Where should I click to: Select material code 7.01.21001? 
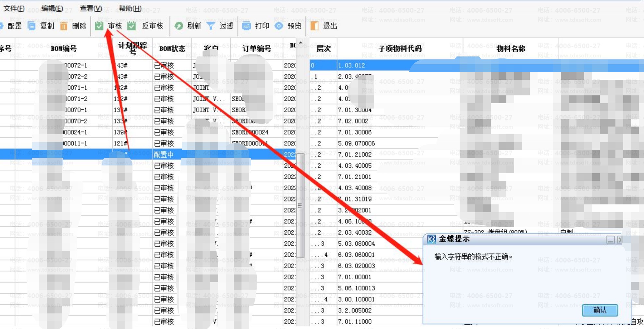[x=355, y=177]
